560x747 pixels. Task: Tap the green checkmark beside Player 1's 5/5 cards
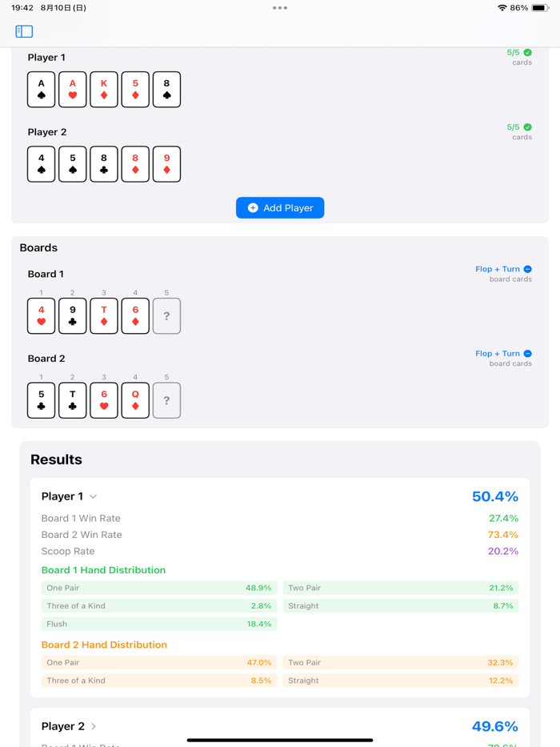pos(527,51)
